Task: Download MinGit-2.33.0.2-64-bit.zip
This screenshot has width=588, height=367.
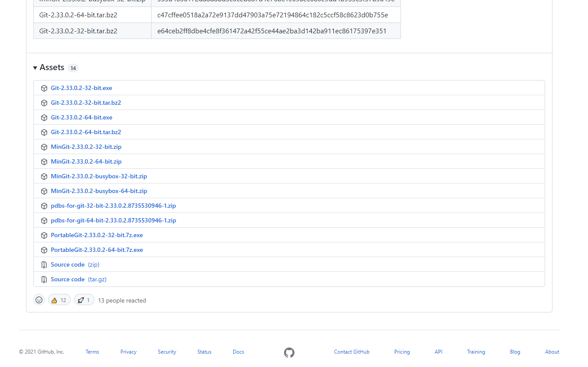Action: tap(86, 161)
